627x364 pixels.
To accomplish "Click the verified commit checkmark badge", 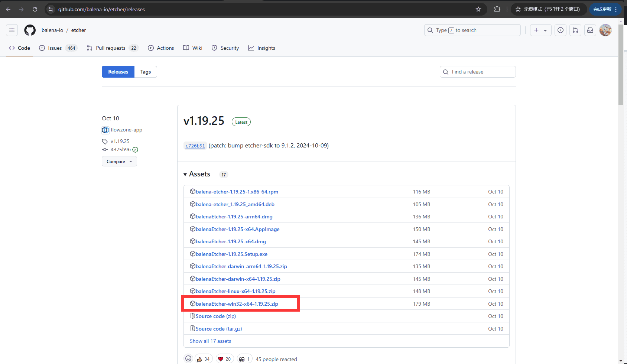I will point(135,150).
